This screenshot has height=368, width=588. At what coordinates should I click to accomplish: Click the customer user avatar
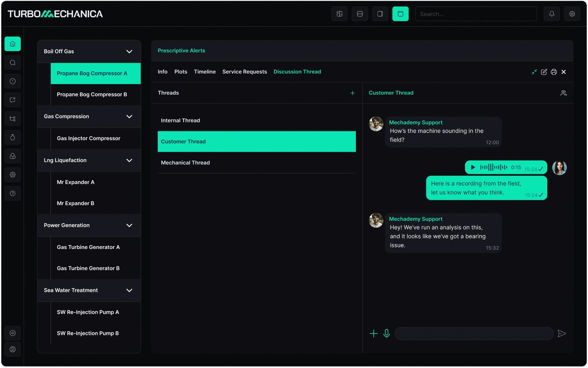(x=560, y=168)
